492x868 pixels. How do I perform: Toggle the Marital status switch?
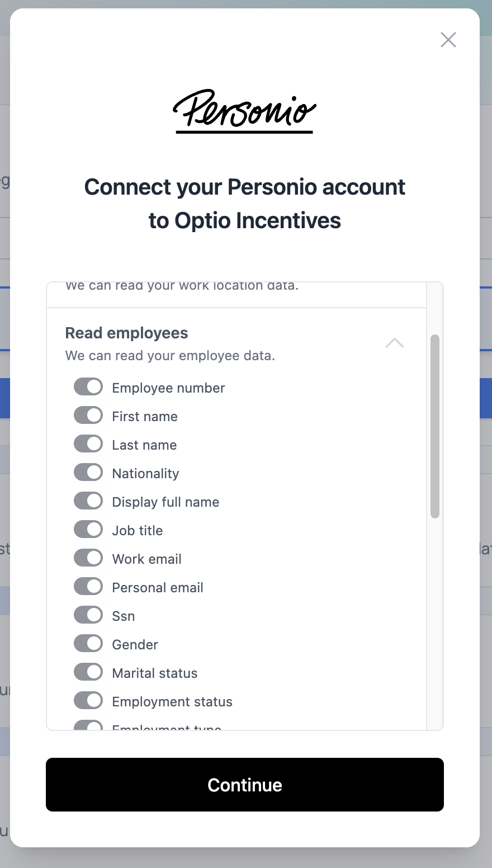point(88,672)
